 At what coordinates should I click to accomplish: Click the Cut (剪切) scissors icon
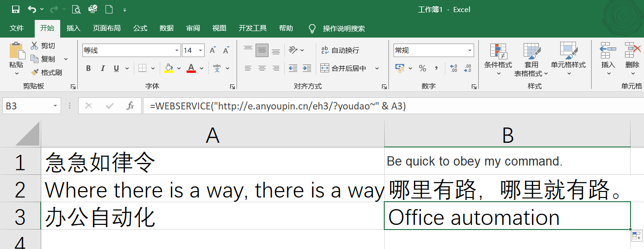(x=34, y=45)
